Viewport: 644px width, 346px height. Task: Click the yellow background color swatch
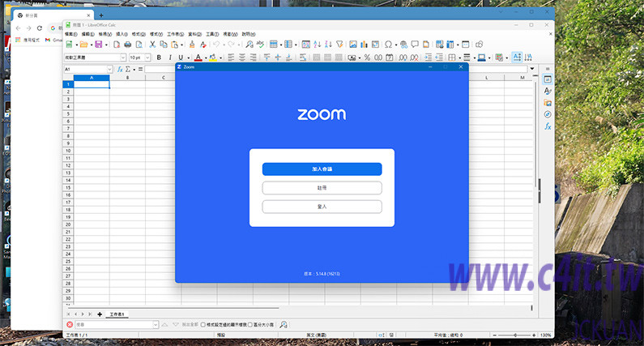213,58
